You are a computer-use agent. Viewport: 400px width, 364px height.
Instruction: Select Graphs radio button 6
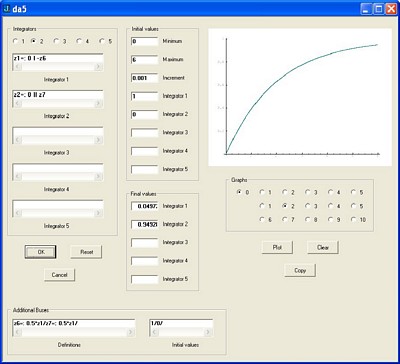click(x=262, y=220)
